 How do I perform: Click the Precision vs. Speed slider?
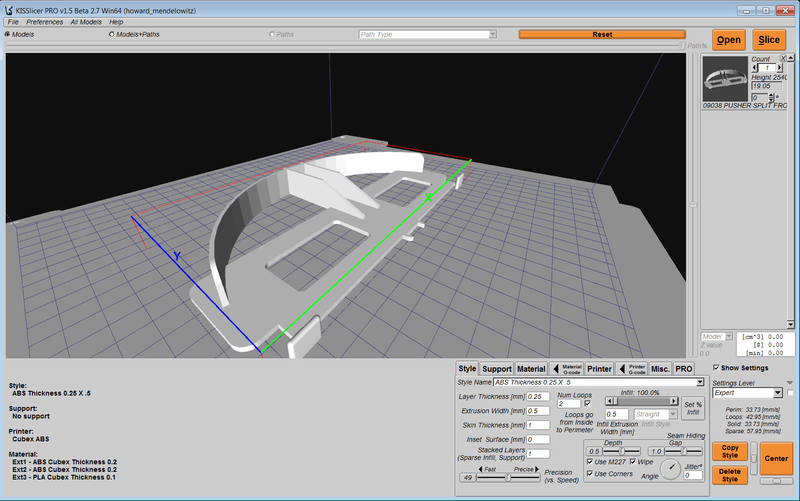tap(508, 478)
